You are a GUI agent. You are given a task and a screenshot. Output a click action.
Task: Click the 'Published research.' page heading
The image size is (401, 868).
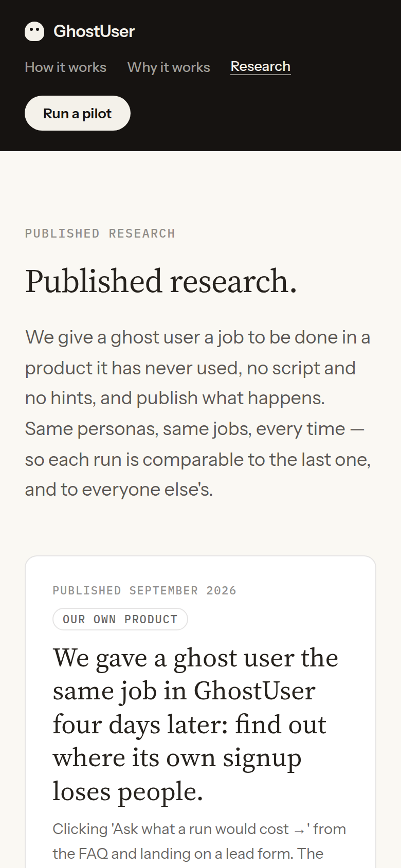[161, 281]
